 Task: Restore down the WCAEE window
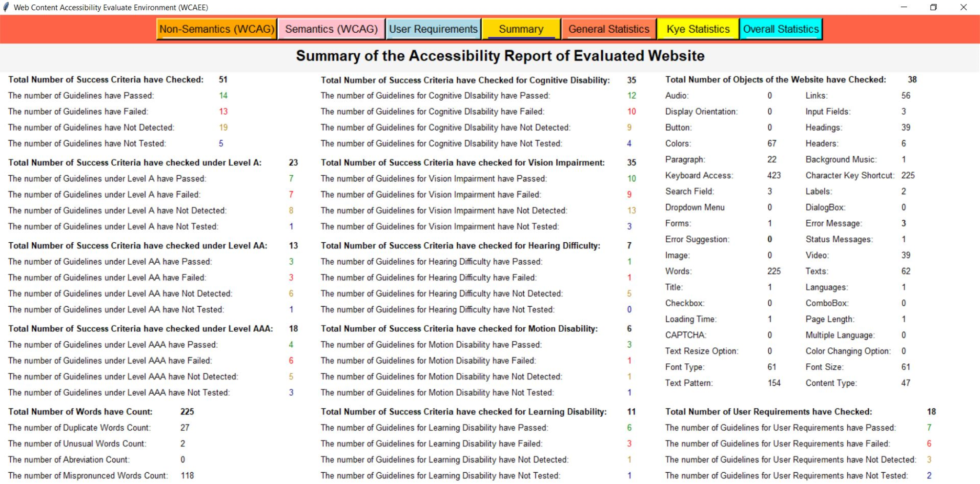(933, 7)
